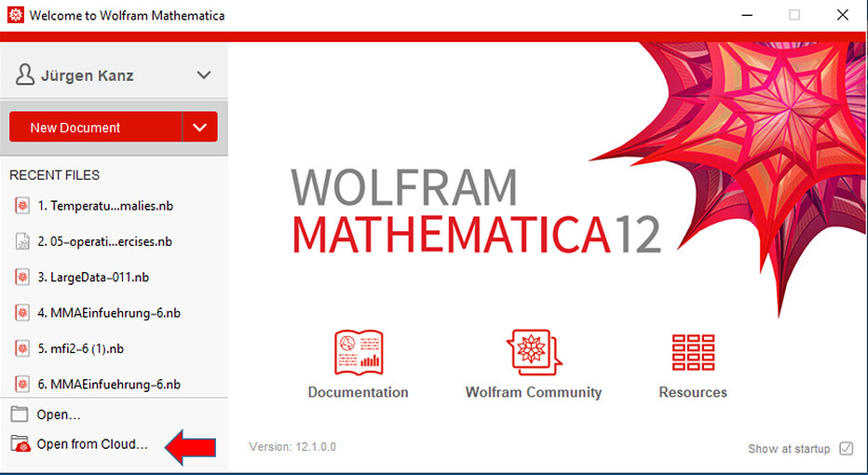Open the Wolfram Community icon
Image resolution: width=868 pixels, height=475 pixels.
(534, 353)
